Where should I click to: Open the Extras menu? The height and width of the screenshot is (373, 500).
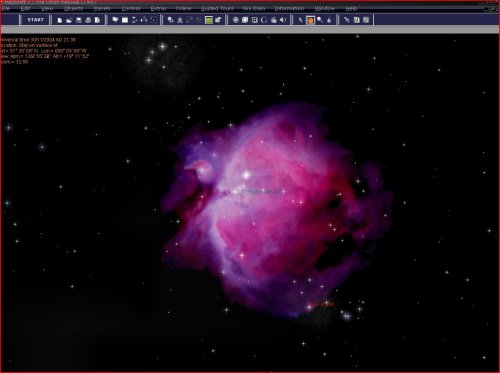coord(158,8)
